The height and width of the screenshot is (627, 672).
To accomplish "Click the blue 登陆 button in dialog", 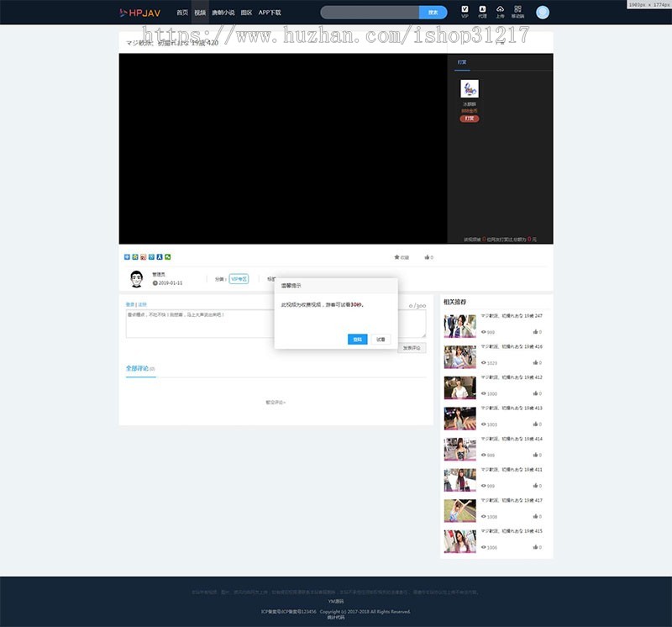I will click(x=357, y=340).
